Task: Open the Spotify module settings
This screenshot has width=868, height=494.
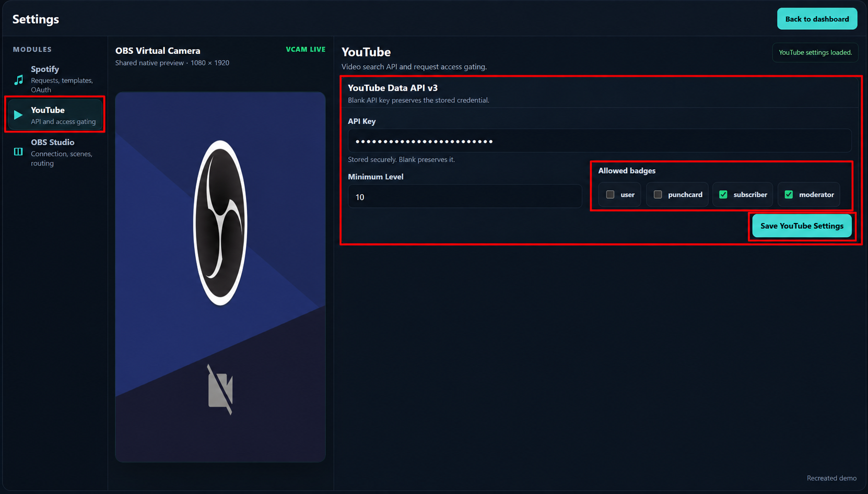Action: (55, 79)
